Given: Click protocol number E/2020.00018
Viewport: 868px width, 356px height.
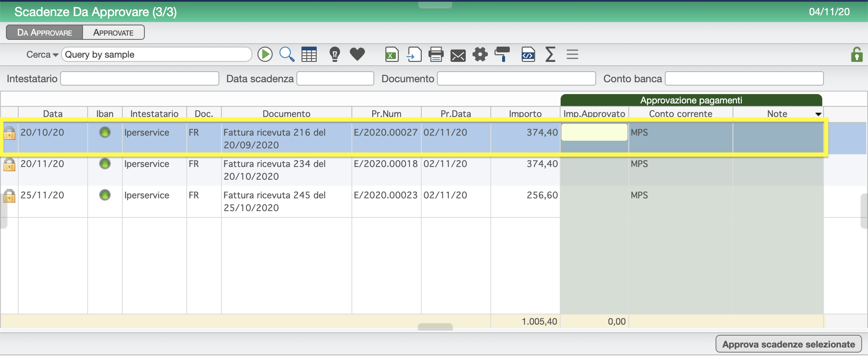Looking at the screenshot, I should 386,164.
